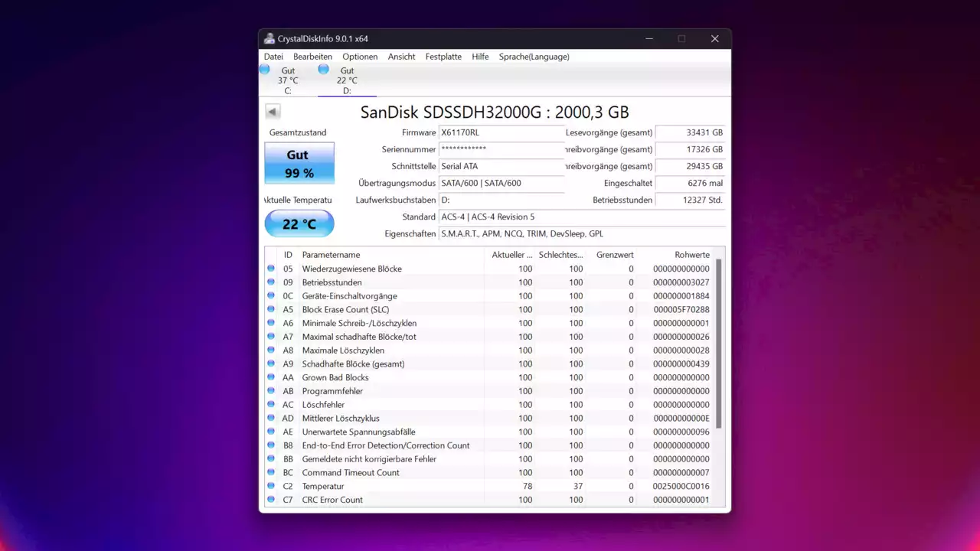
Task: Click status icon for Minimale Schreib-/Löschzyklen
Action: tap(271, 323)
